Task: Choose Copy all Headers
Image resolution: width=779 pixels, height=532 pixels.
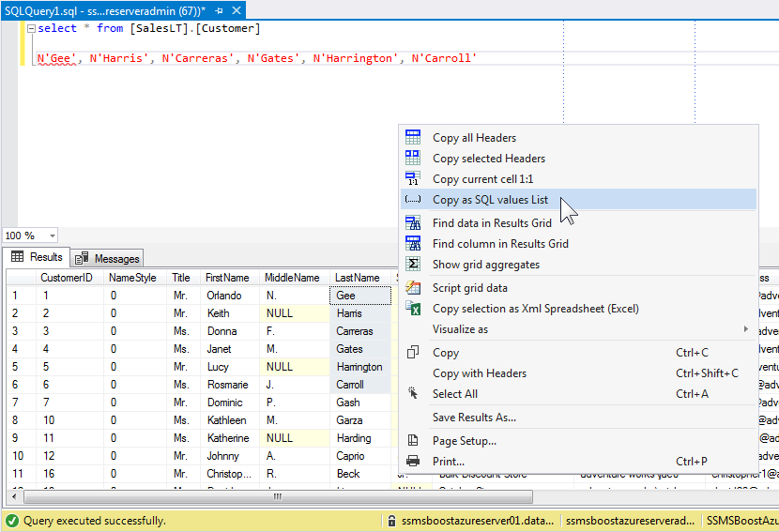Action: (578, 138)
